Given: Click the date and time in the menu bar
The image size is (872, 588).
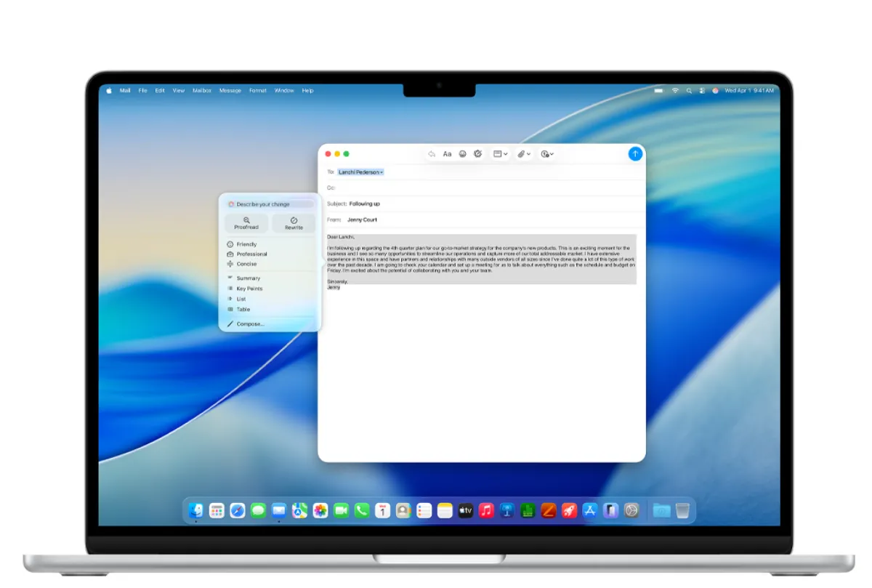Looking at the screenshot, I should 749,91.
